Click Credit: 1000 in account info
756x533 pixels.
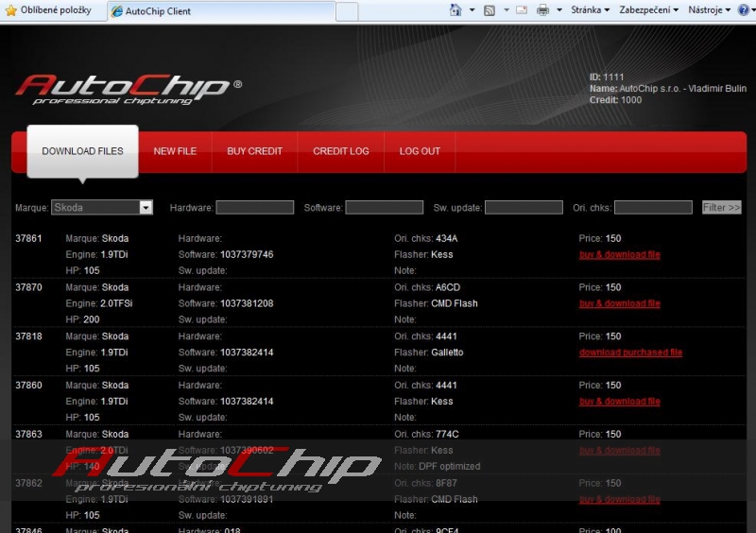point(616,100)
